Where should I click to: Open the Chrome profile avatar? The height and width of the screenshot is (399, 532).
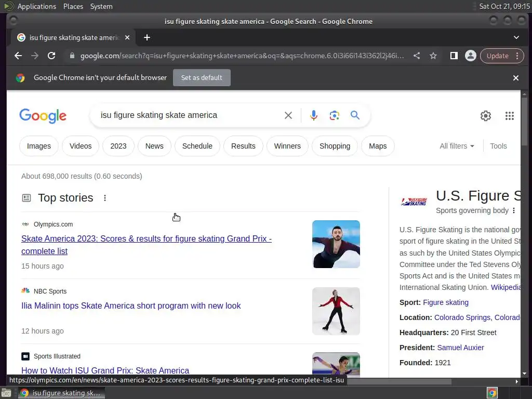[471, 56]
